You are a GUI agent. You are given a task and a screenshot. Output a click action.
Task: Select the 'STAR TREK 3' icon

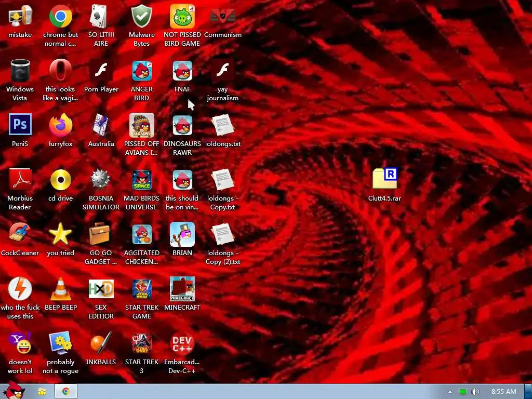[x=141, y=343]
